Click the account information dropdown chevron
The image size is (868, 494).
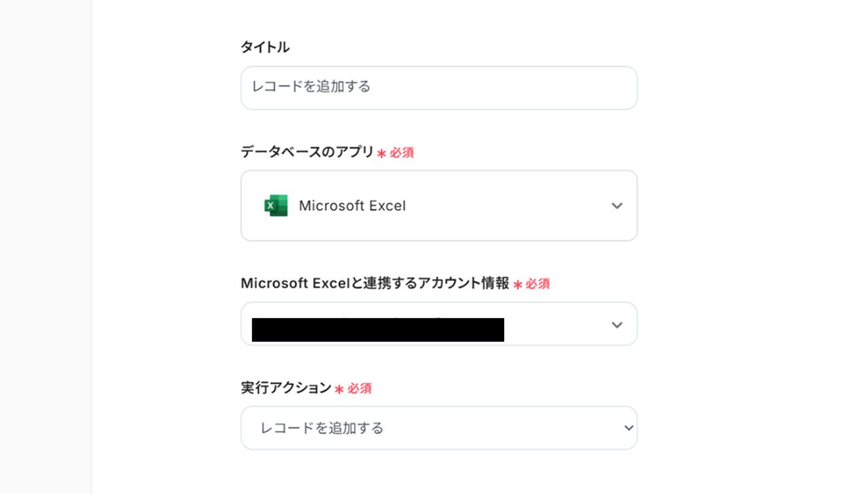(617, 325)
